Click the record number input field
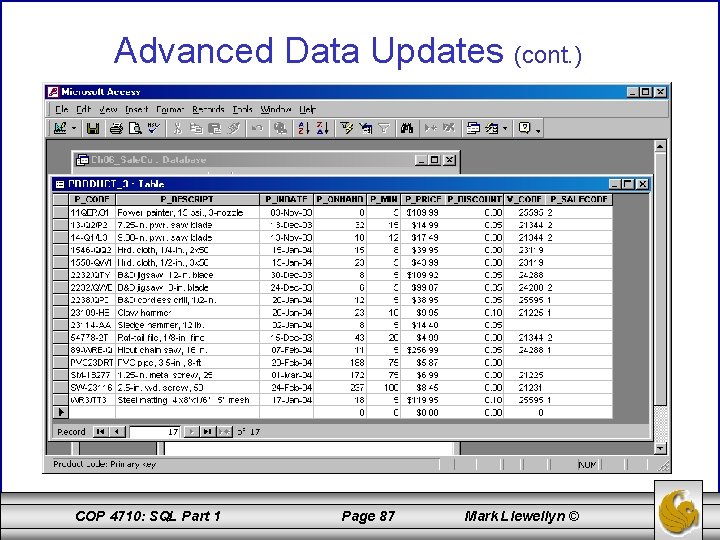The image size is (720, 540). 155,432
